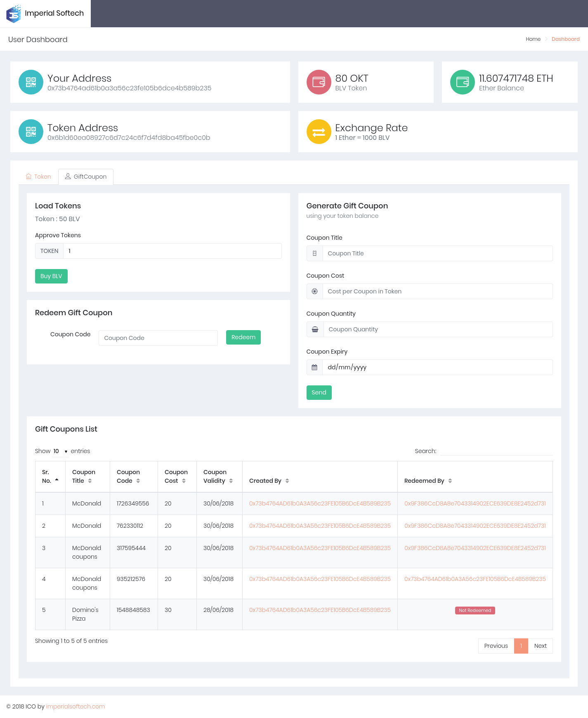Open Created By address in row 1

pyautogui.click(x=320, y=503)
